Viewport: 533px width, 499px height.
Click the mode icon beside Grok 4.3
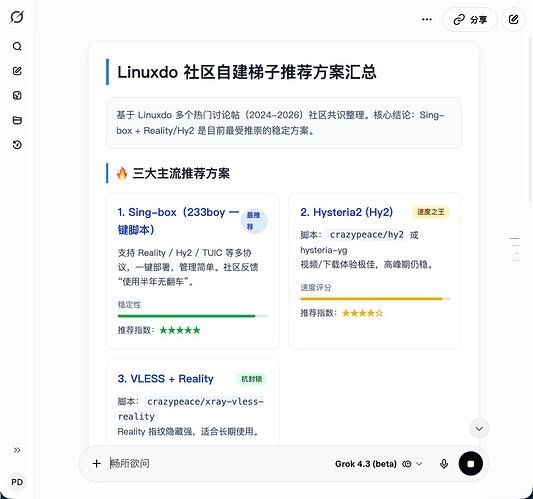click(407, 464)
